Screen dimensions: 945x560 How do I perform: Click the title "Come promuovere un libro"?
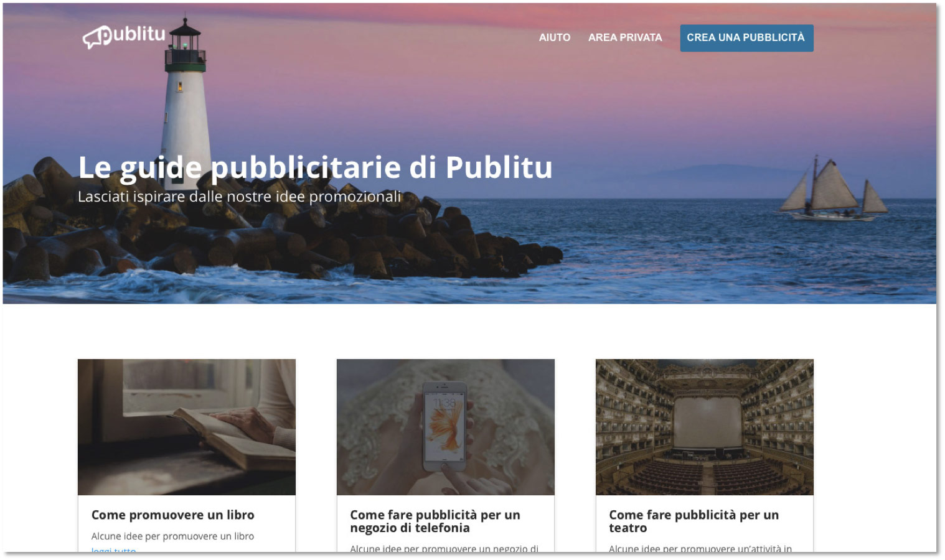[x=173, y=515]
